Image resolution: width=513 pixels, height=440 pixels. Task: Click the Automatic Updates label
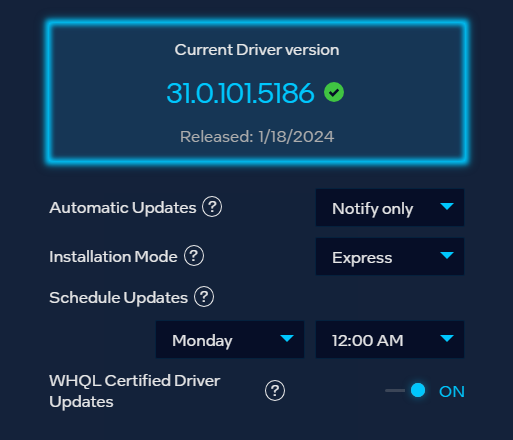[123, 208]
